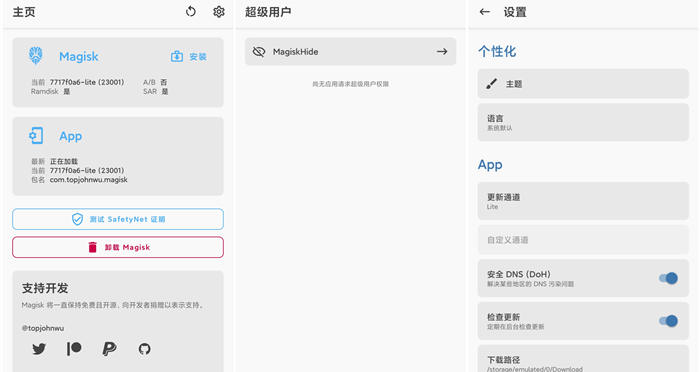
Task: Toggle the 安全 DNS (DoH) switch
Action: pos(668,278)
